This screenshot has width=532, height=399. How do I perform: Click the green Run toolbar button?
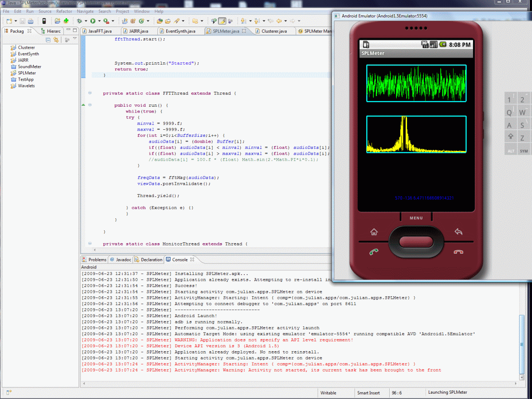[93, 21]
